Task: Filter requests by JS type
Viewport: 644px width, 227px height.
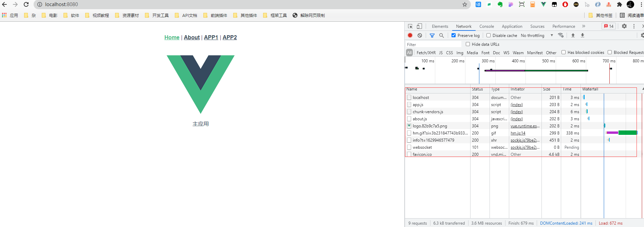Action: (x=441, y=53)
